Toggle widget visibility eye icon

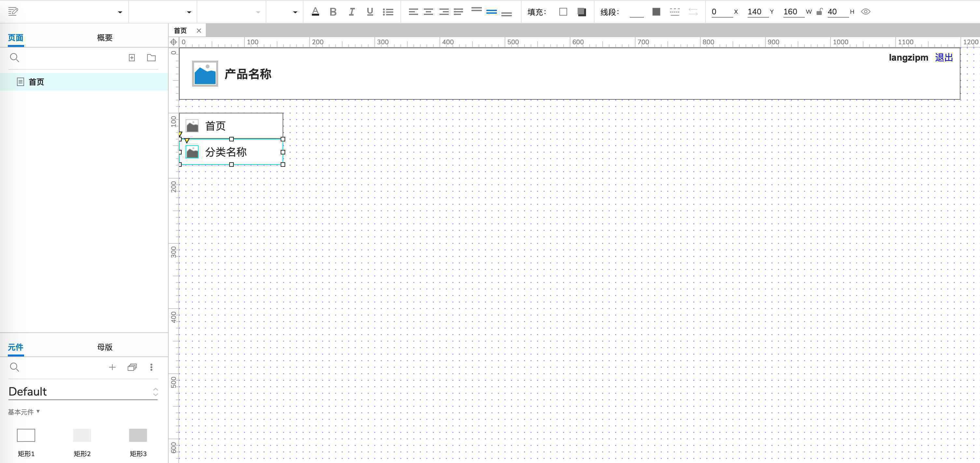(865, 12)
